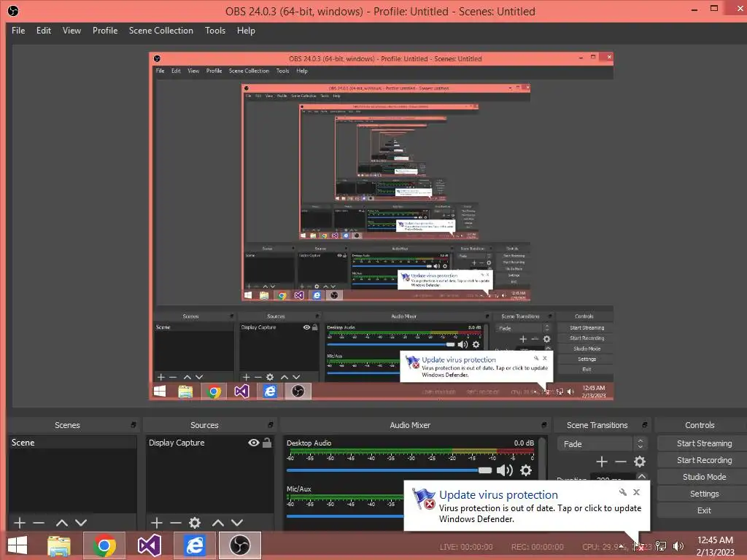747x560 pixels.
Task: Click the Update virus protection notification title
Action: click(498, 495)
